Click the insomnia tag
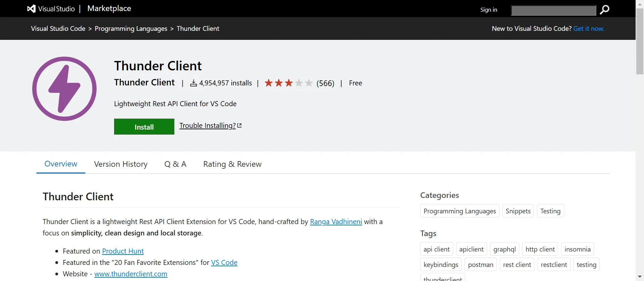Image resolution: width=644 pixels, height=281 pixels. pyautogui.click(x=577, y=249)
